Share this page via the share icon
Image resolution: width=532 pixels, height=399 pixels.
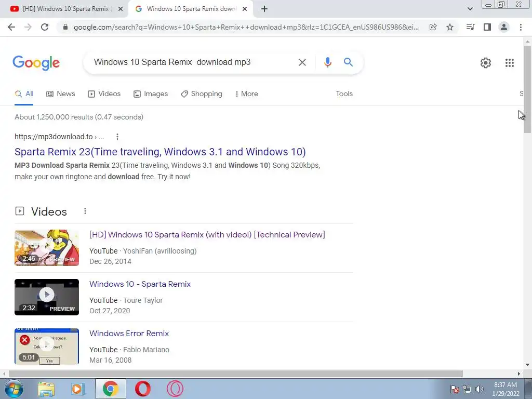tap(433, 27)
